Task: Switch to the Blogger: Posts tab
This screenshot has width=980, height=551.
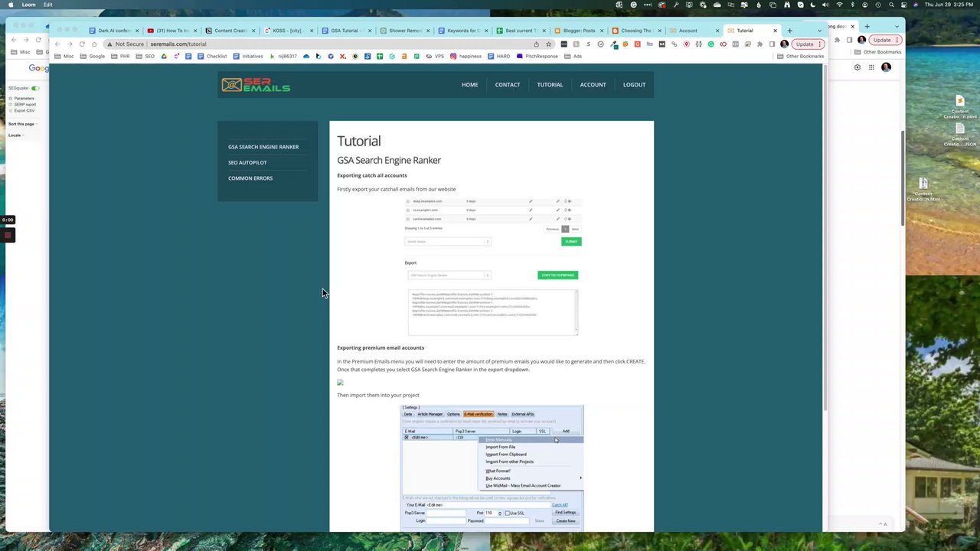Action: 579,31
